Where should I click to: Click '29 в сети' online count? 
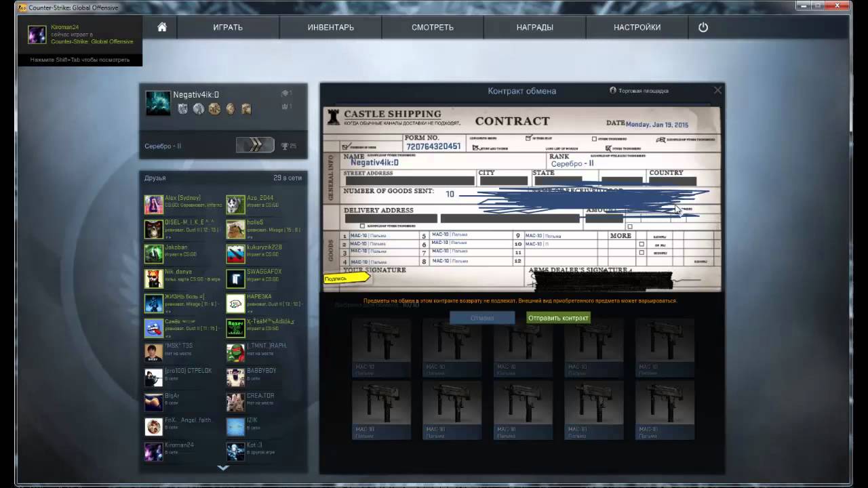288,178
